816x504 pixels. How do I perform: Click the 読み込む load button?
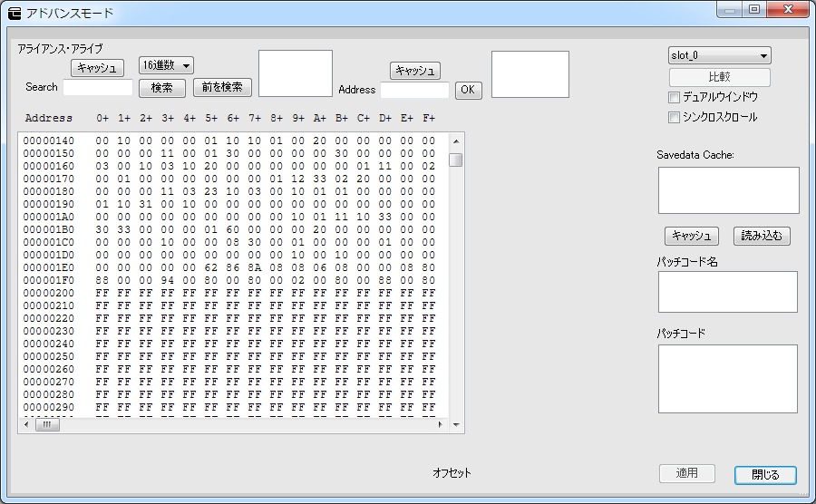click(762, 236)
